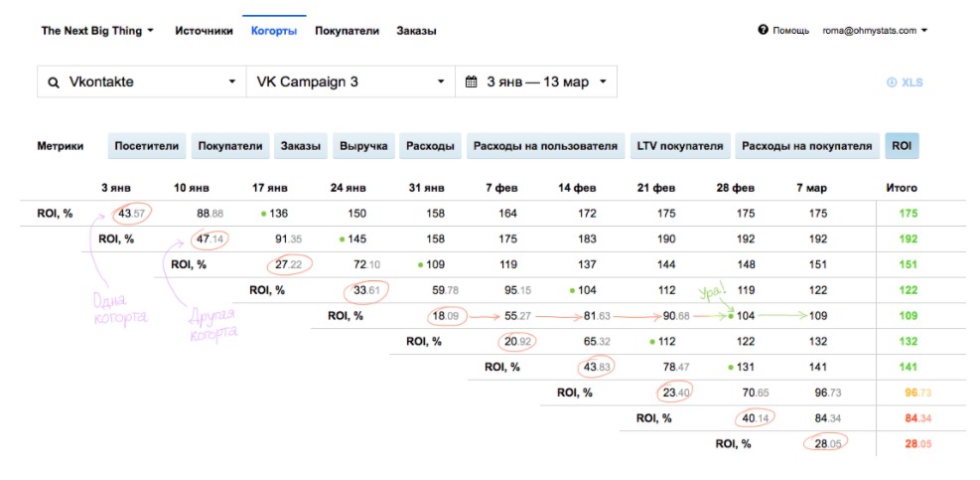This screenshot has width=980, height=480.
Task: Click the 43.57 ROI cell
Action: [x=132, y=214]
